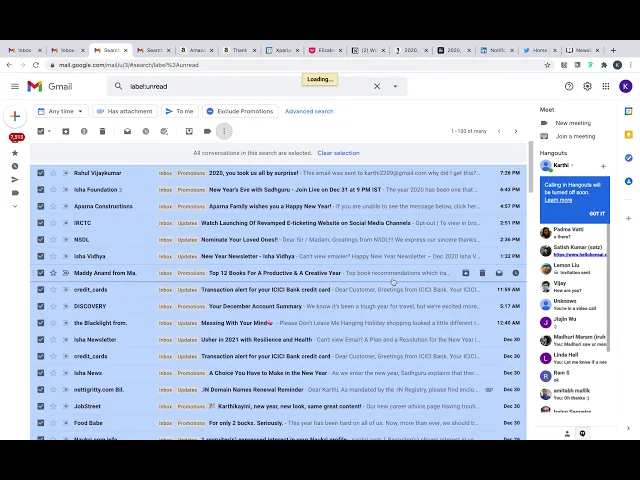
Task: Click the Learn more Hangouts link
Action: click(x=558, y=200)
